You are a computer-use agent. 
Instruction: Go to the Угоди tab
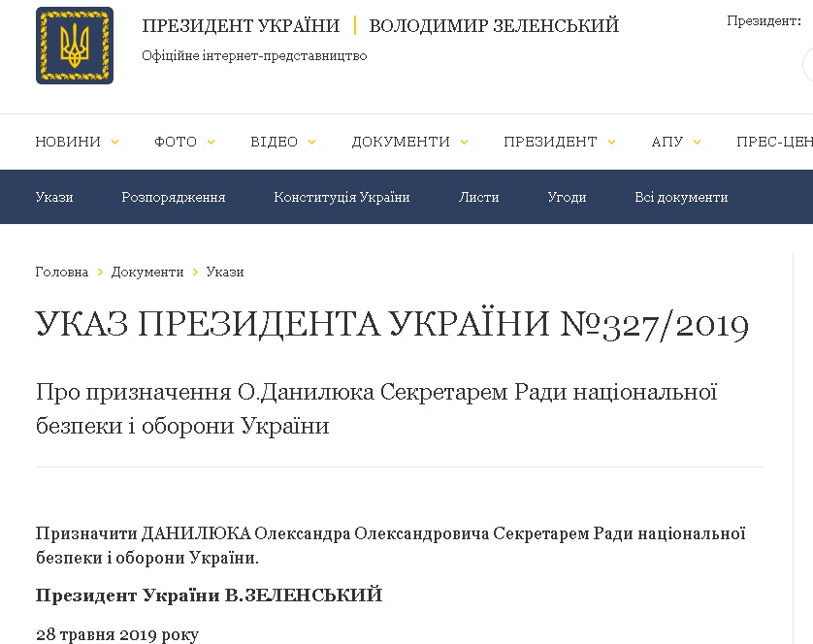pyautogui.click(x=567, y=197)
